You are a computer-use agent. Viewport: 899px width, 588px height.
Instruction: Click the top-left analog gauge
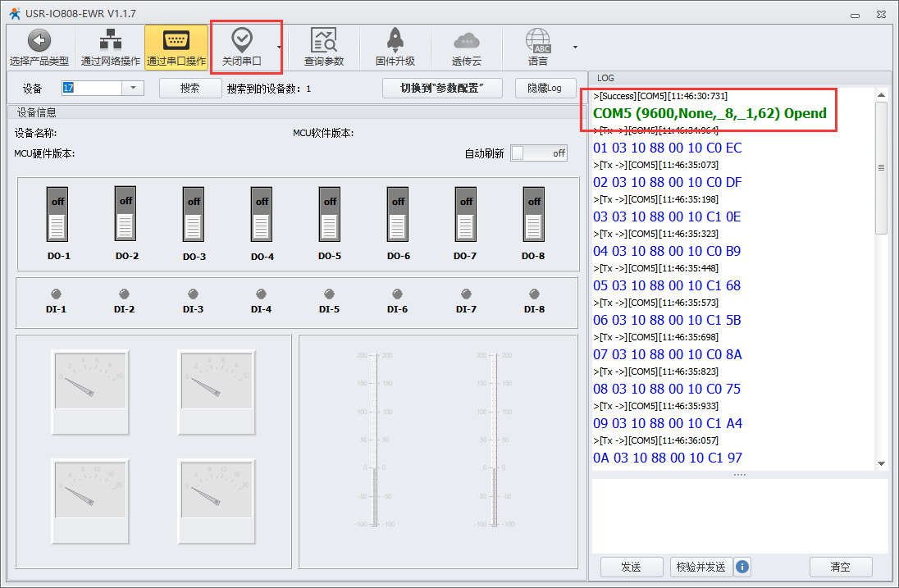(x=90, y=392)
